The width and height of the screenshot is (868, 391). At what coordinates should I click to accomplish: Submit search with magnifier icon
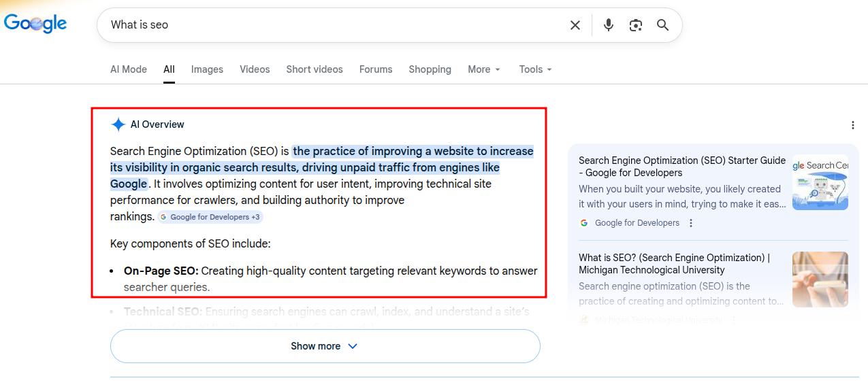(x=663, y=25)
